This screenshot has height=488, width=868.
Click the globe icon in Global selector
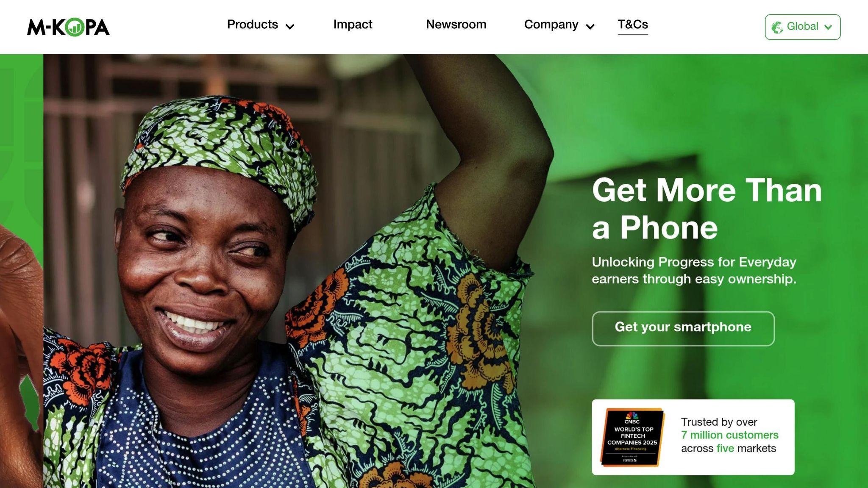click(777, 27)
